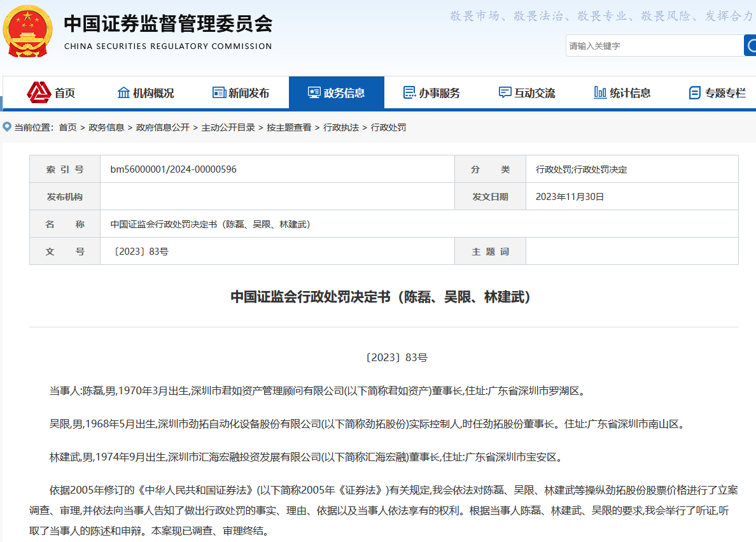
Task: Open the 机构概况 navigation tab
Action: point(146,92)
